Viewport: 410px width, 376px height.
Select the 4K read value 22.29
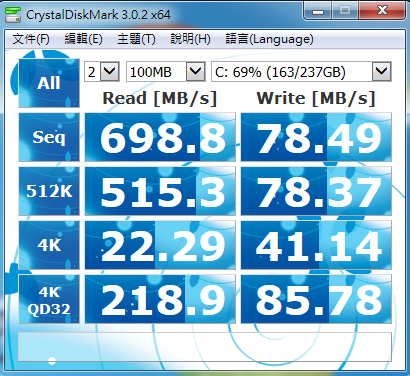(x=160, y=245)
